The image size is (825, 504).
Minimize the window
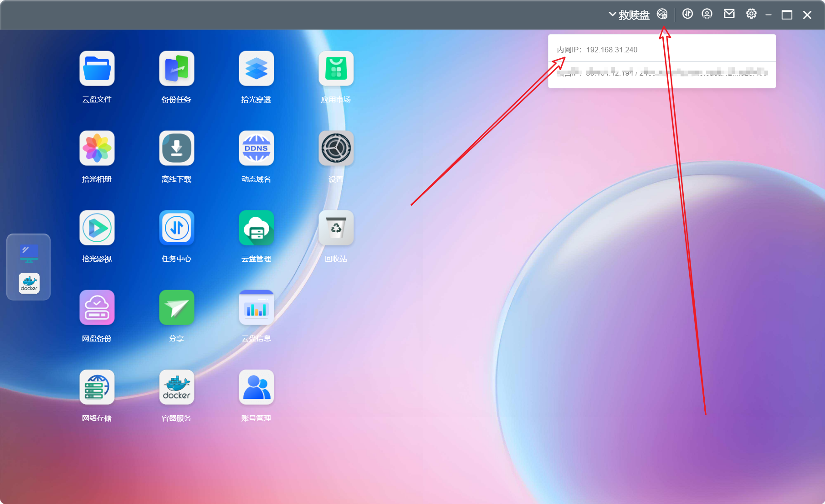click(x=769, y=15)
